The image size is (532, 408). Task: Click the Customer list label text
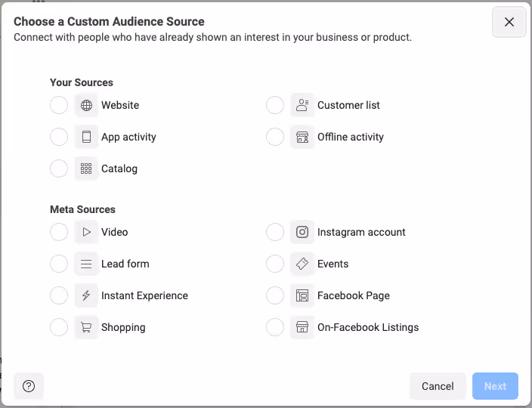coord(348,105)
